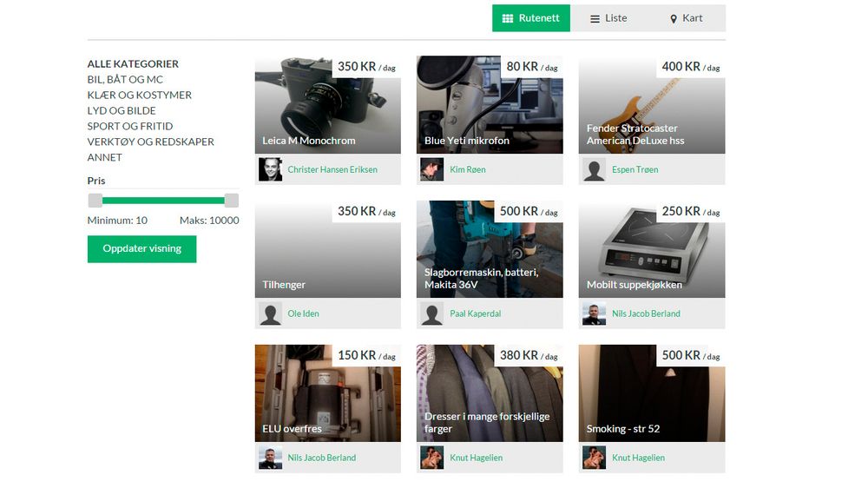Click Knut Hagelien avatar under Smoking listing
Image resolution: width=868 pixels, height=488 pixels.
[x=594, y=458]
